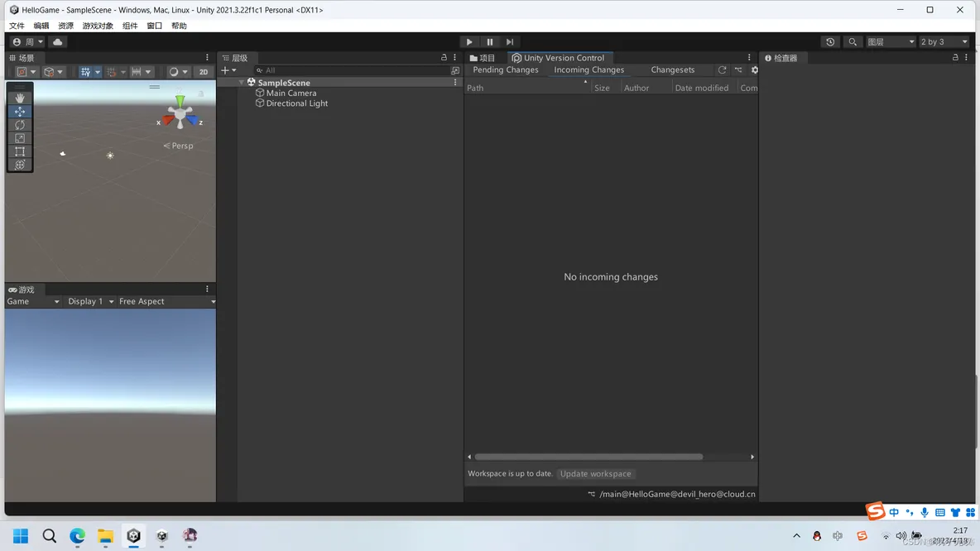Toggle the scene grid visibility
The width and height of the screenshot is (980, 551).
pos(85,72)
